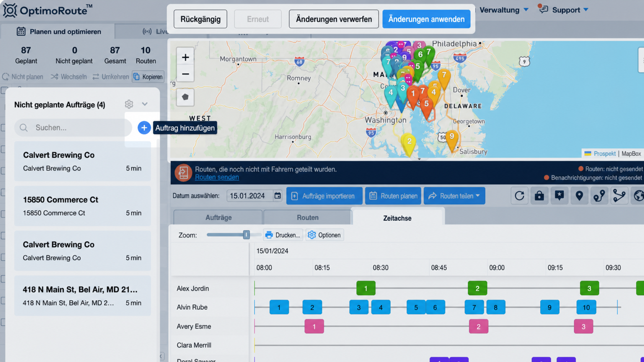Click Nicht planen toolbar item
The height and width of the screenshot is (362, 644).
[23, 77]
